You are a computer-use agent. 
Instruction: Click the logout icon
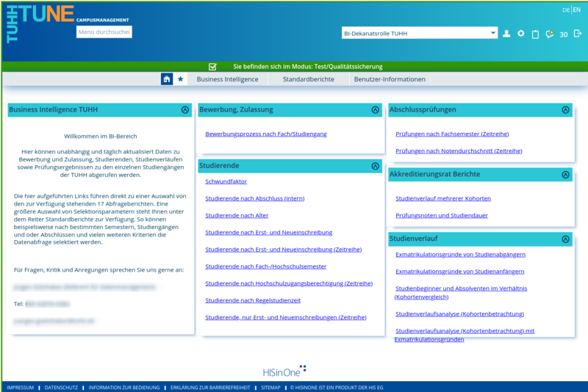click(x=578, y=34)
